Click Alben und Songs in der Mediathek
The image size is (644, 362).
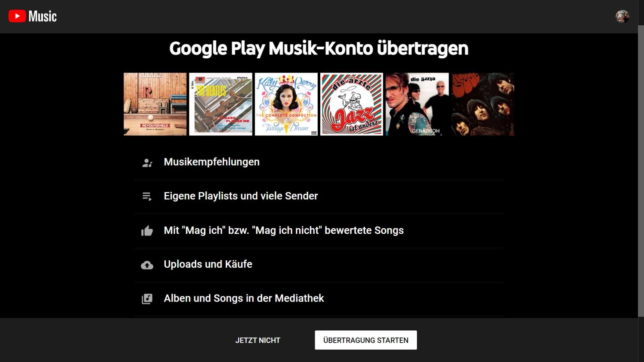pos(244,298)
